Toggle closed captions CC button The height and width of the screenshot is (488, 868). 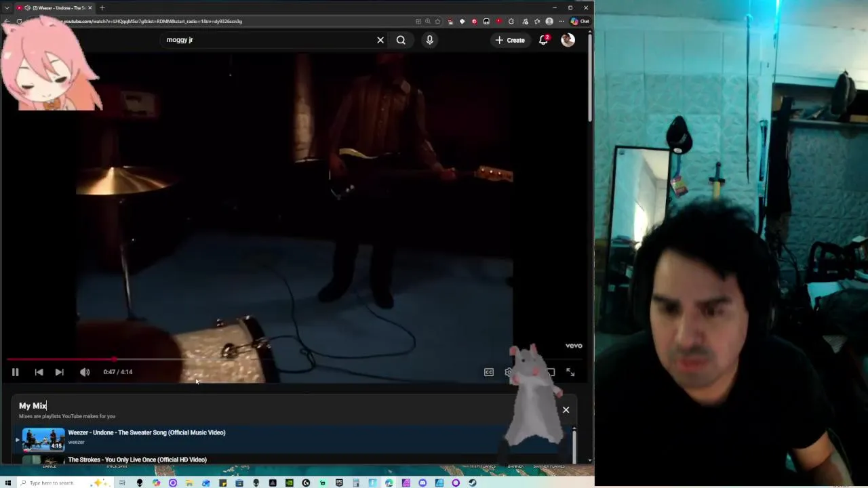click(489, 372)
